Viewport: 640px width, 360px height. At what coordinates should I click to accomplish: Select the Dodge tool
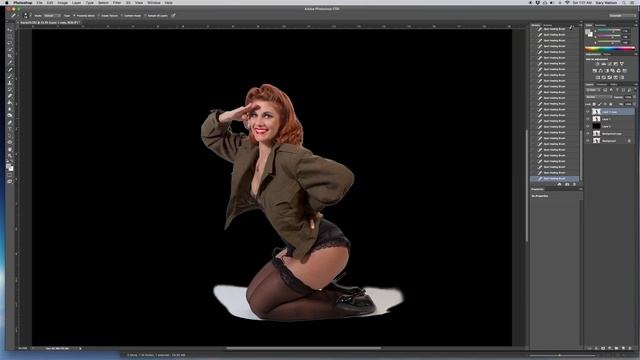[10, 115]
